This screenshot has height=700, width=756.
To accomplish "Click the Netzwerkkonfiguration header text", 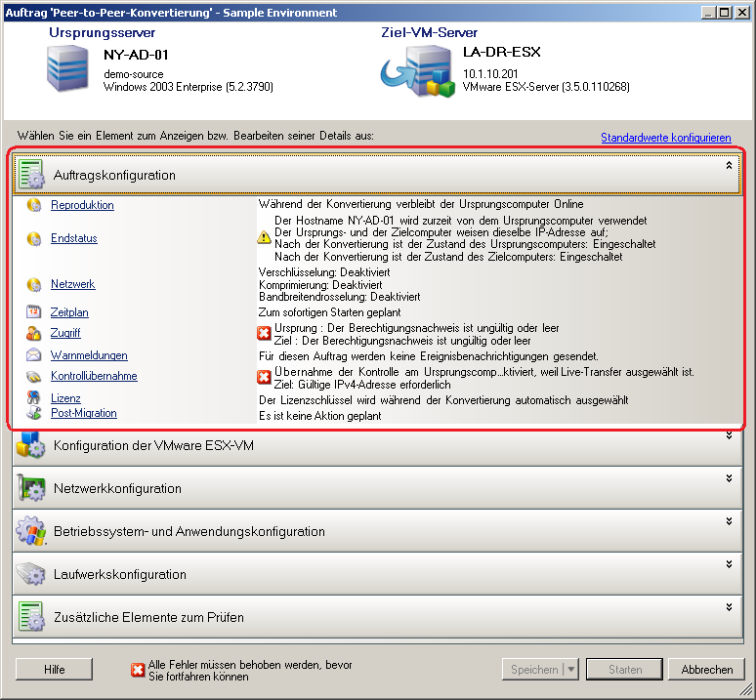I will pos(117,488).
